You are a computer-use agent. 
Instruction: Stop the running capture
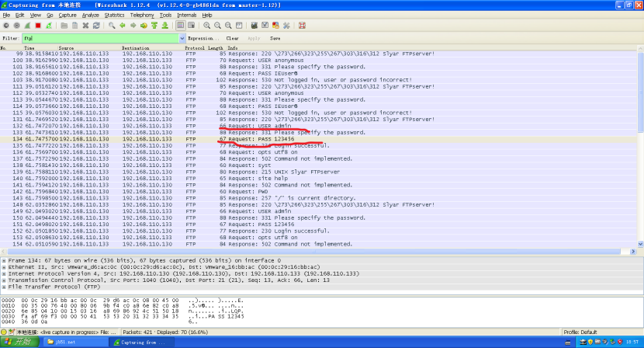click(x=38, y=26)
